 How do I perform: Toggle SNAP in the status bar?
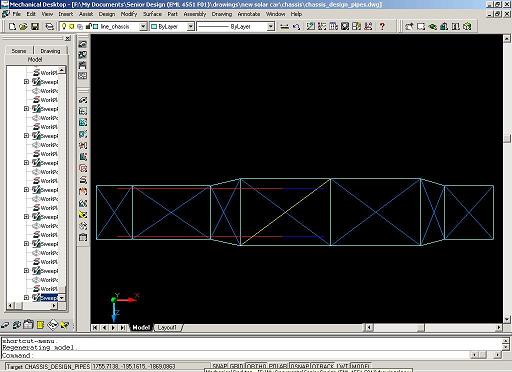click(220, 366)
